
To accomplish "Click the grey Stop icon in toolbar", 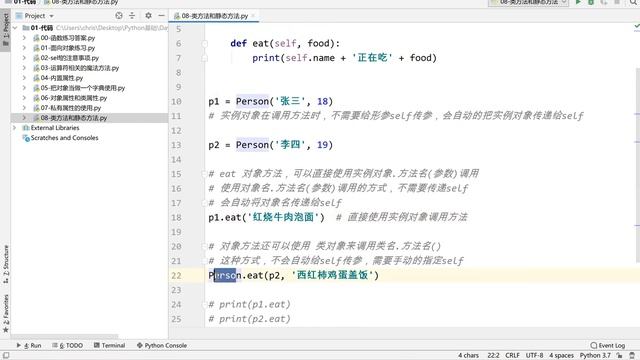I will click(617, 2).
